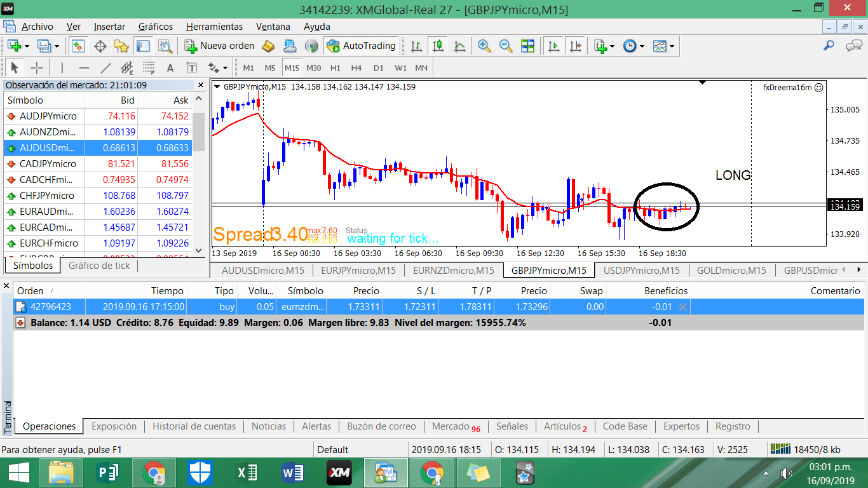This screenshot has width=868, height=488.
Task: Select the trendline drawing tool
Action: tap(105, 68)
